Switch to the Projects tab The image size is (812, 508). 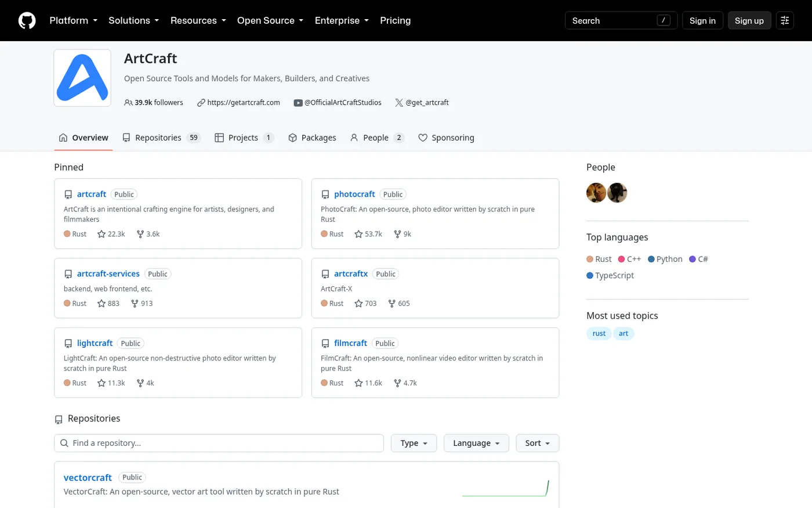click(x=244, y=138)
